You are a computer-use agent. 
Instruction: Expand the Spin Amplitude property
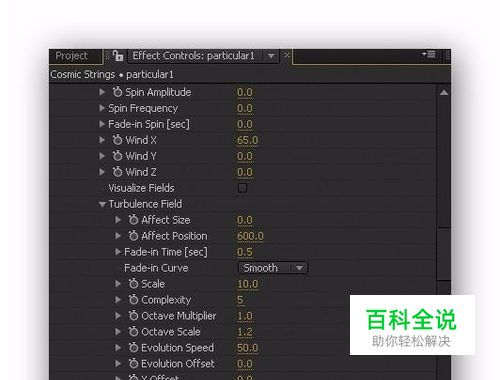point(102,92)
